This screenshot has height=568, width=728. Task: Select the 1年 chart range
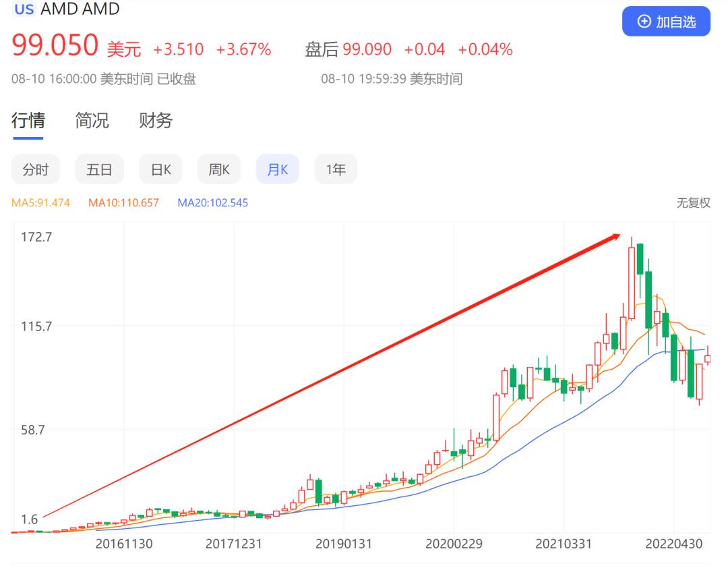coord(336,169)
